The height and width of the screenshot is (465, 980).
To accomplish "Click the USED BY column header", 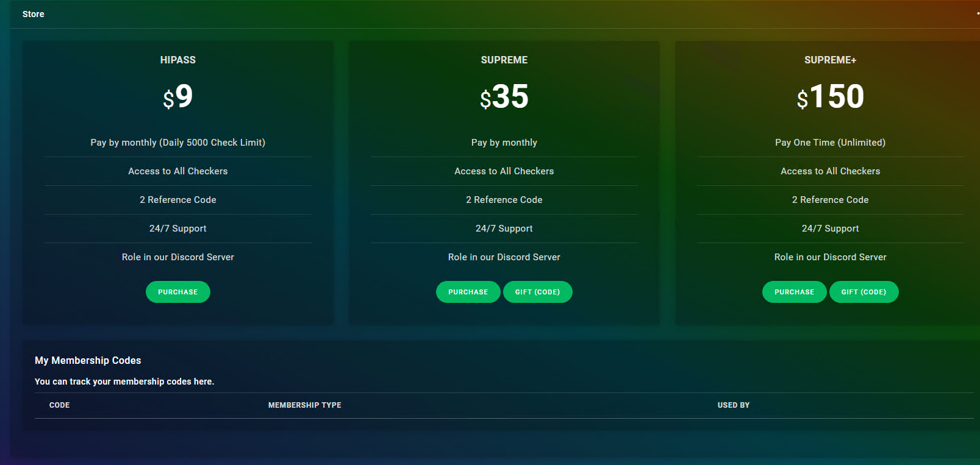I will point(734,405).
